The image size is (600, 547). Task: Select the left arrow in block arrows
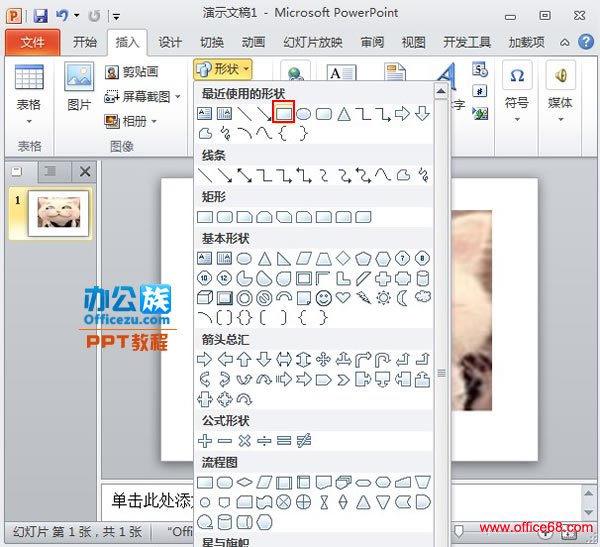click(225, 359)
